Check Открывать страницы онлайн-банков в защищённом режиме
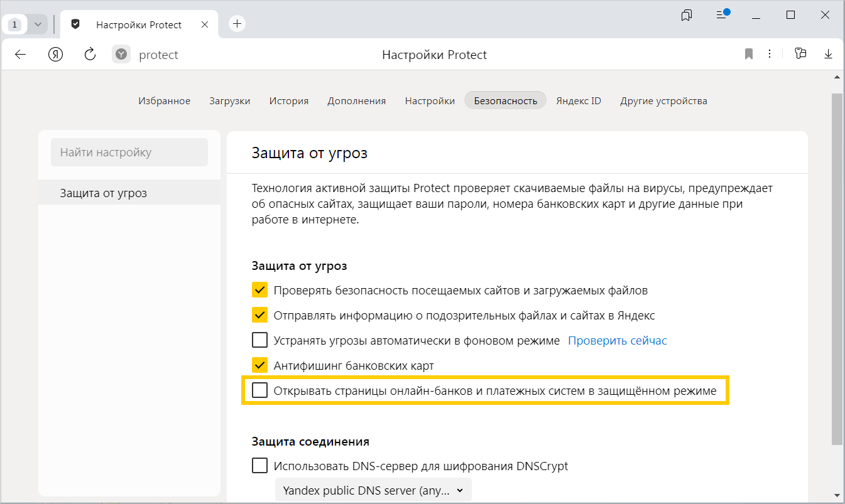The image size is (845, 504). [259, 390]
